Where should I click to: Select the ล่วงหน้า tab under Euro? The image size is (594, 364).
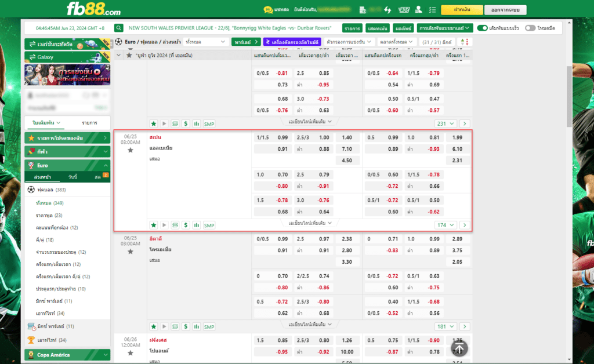click(42, 177)
